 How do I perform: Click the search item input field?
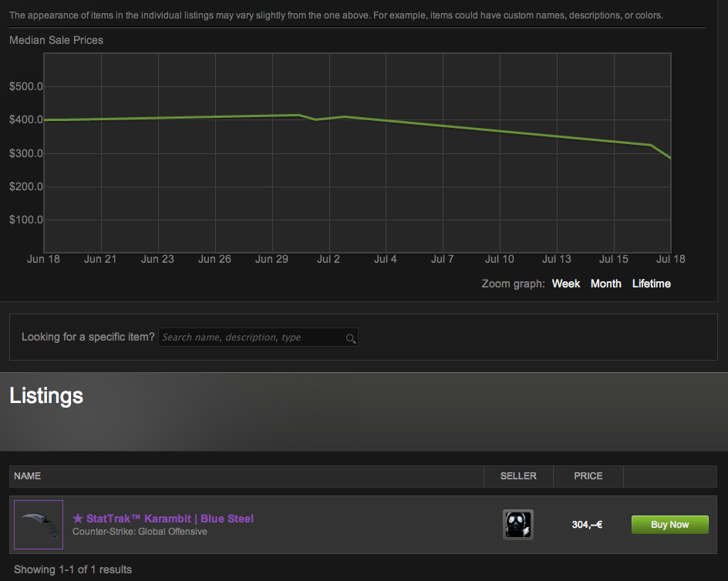[x=258, y=338]
